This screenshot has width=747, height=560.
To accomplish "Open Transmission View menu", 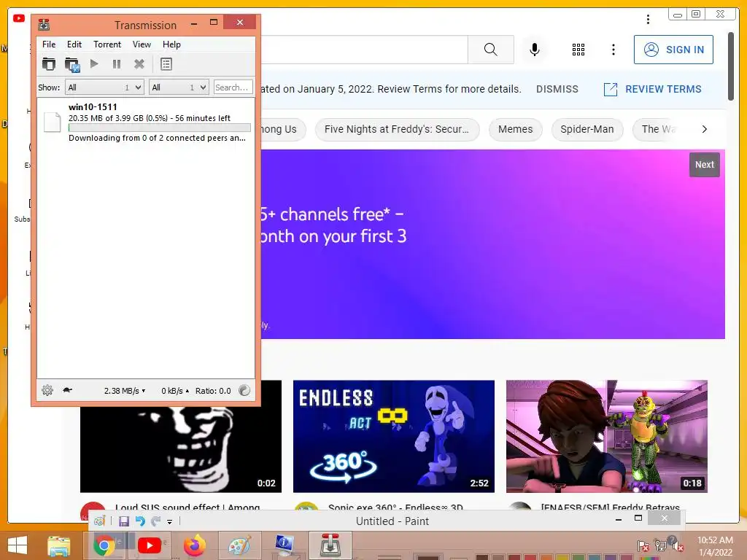I will [142, 44].
